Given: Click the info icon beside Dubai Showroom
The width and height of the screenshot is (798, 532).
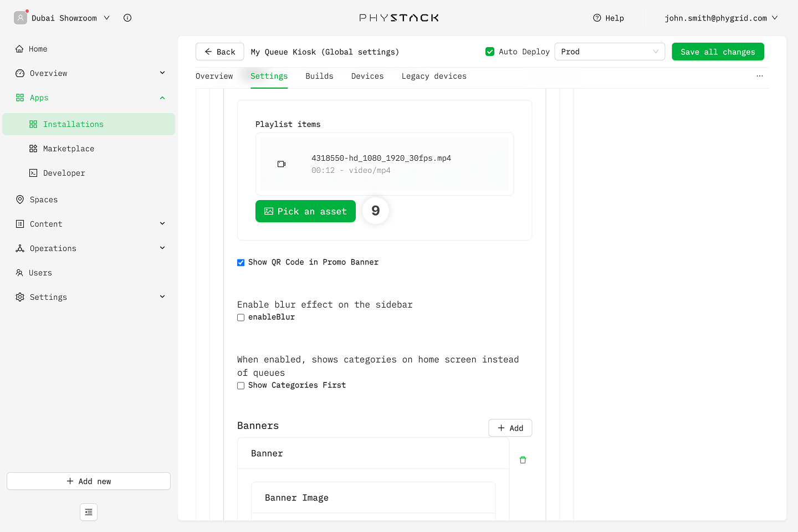Looking at the screenshot, I should (x=127, y=18).
